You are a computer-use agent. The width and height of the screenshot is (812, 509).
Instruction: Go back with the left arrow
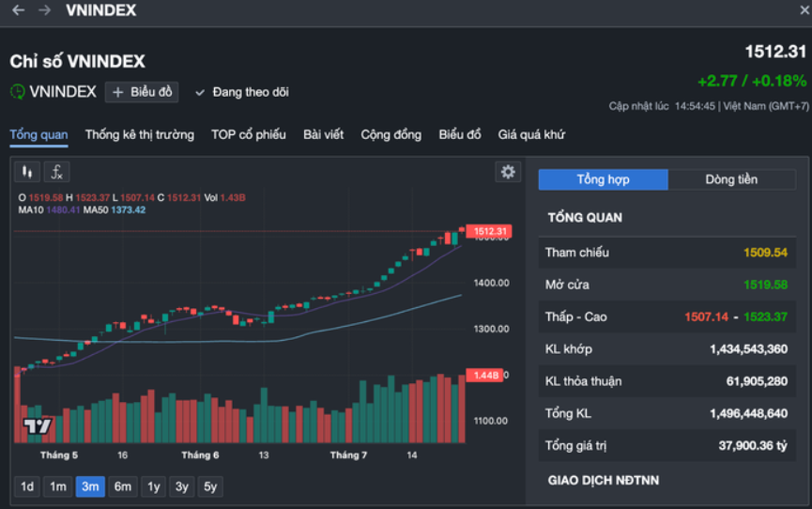18,10
